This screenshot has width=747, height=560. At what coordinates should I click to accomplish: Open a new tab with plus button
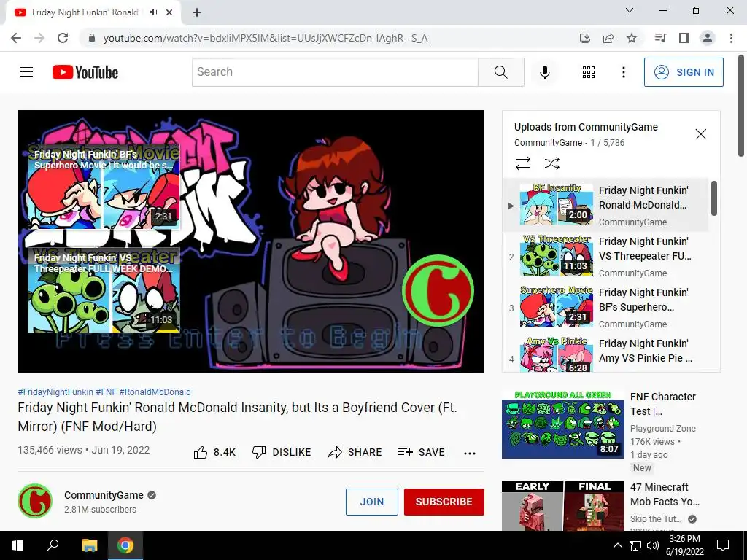(197, 13)
